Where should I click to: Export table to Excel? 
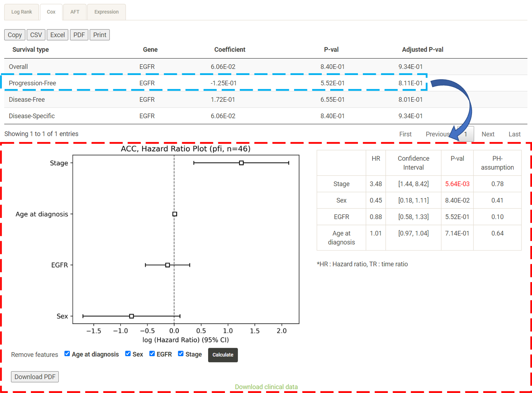point(58,35)
